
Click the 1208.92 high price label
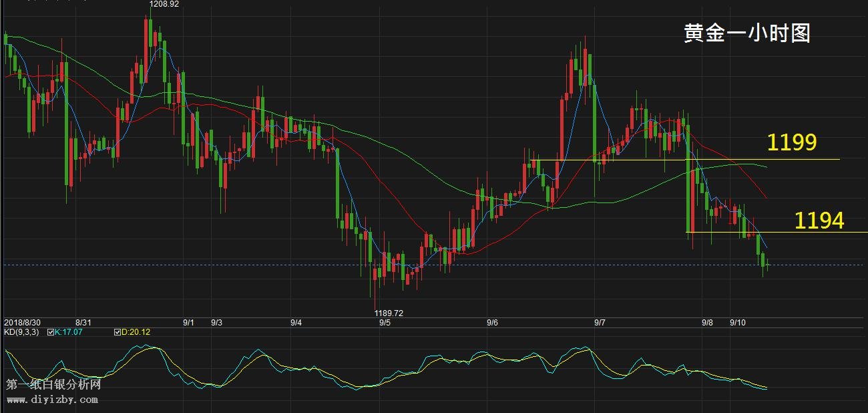(164, 4)
